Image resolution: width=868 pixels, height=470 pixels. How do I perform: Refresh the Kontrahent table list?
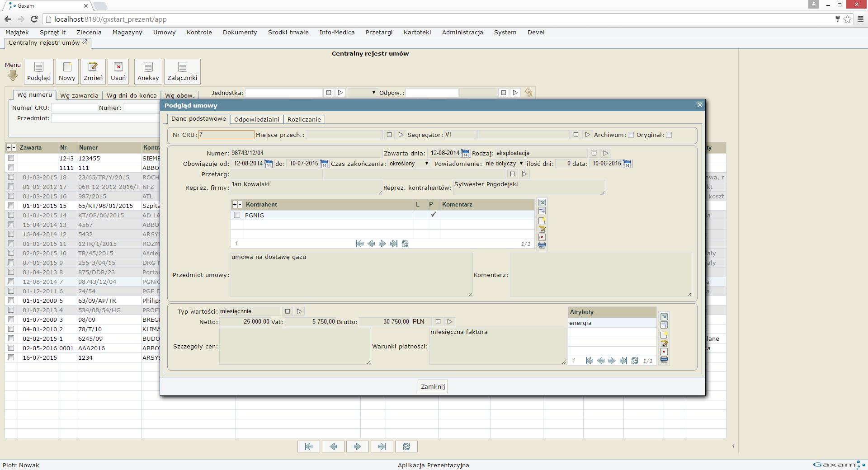405,244
